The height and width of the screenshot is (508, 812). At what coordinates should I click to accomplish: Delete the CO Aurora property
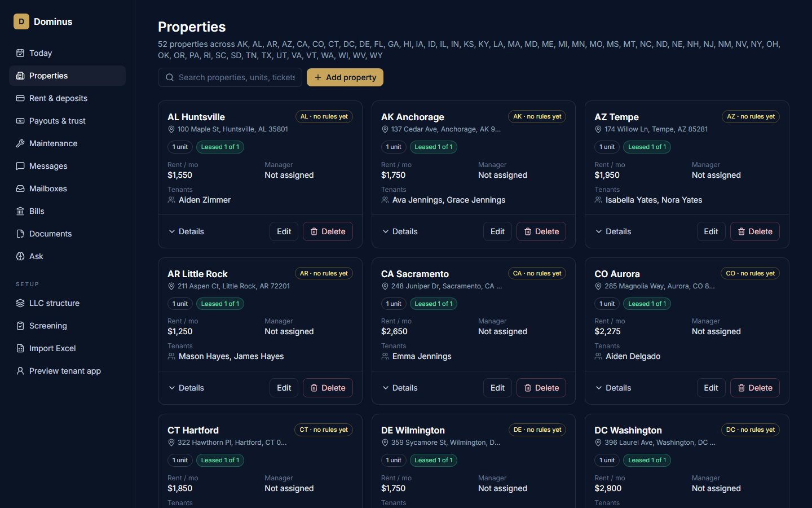pos(754,388)
